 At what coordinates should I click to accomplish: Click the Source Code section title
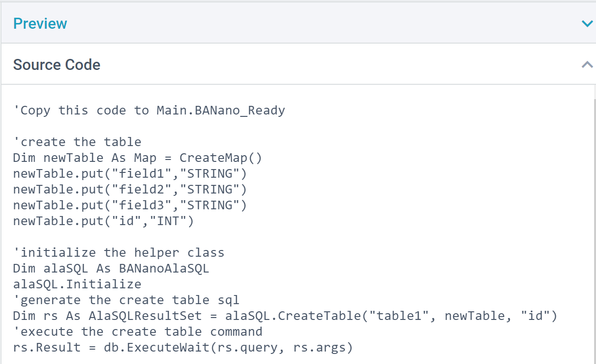coord(57,65)
